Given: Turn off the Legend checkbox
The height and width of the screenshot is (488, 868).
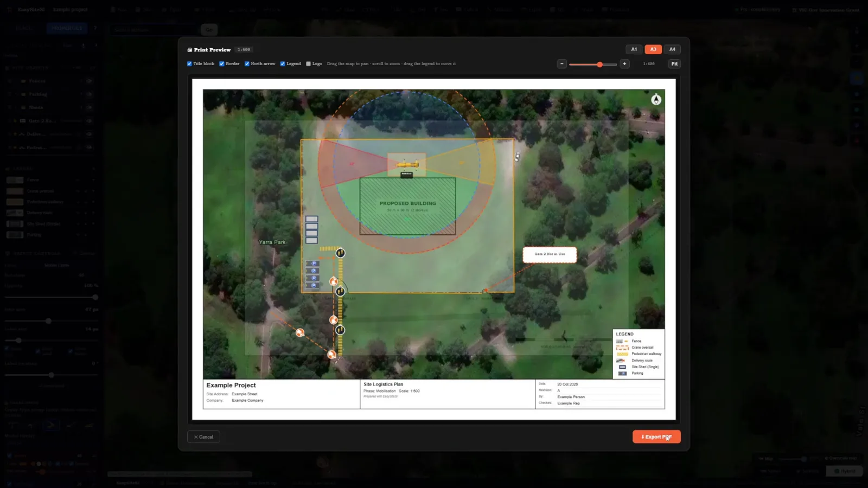Looking at the screenshot, I should pyautogui.click(x=283, y=64).
